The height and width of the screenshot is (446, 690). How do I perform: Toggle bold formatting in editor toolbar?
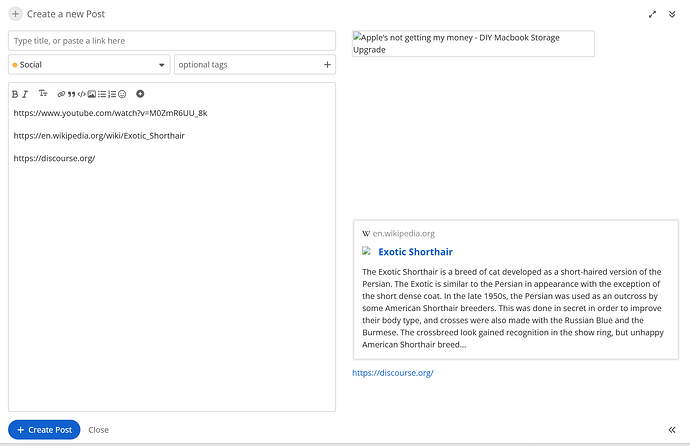tap(15, 94)
